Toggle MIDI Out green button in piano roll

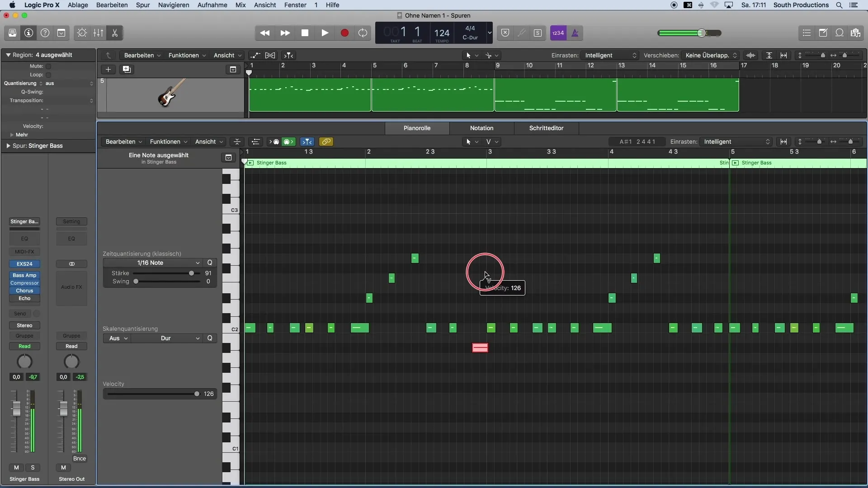(288, 142)
